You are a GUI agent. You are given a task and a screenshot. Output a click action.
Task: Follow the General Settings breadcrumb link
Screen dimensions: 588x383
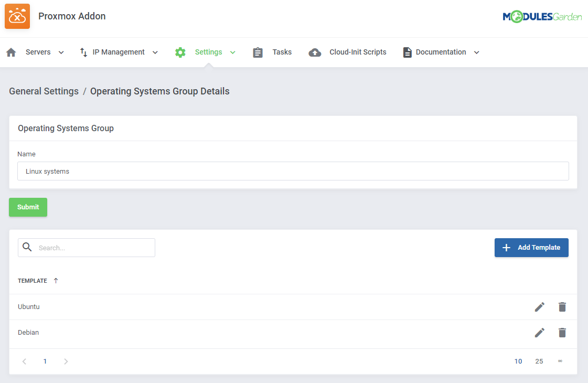(44, 91)
